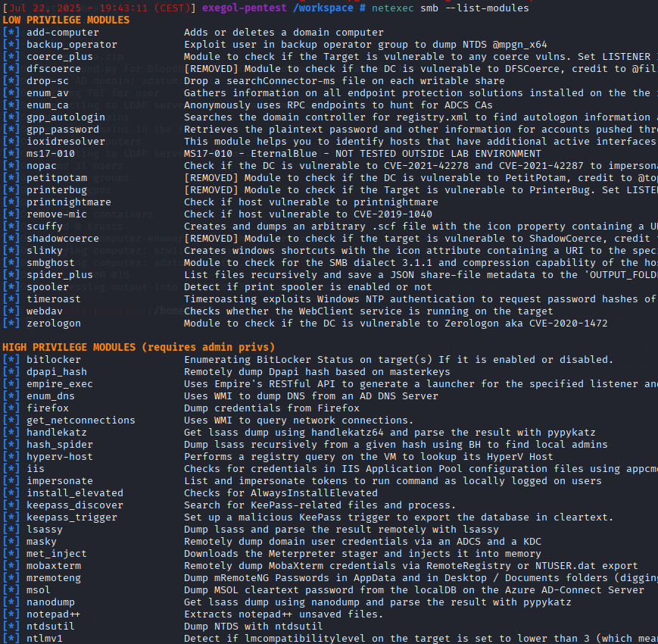This screenshot has height=644, width=658.
Task: Click the 'printerbug' module name
Action: 57,190
